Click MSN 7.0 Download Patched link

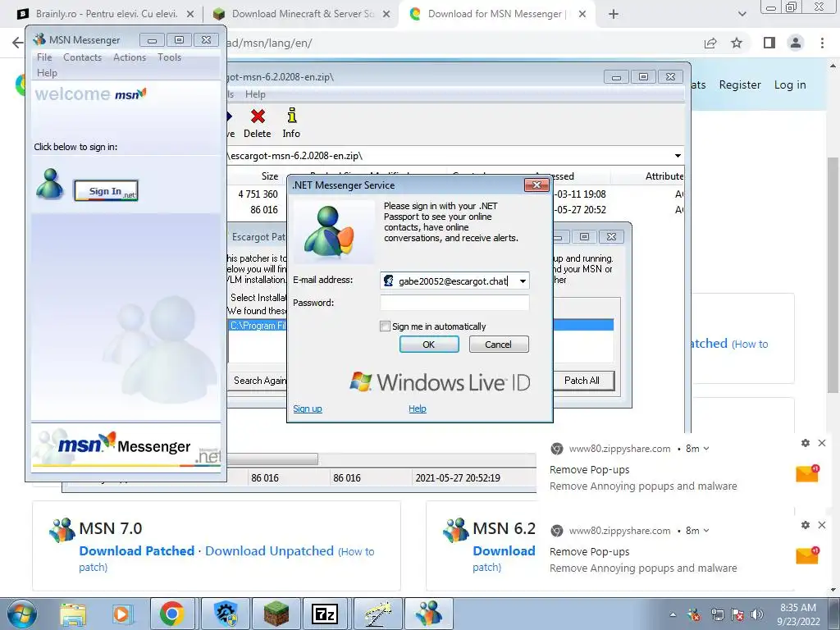pos(137,550)
